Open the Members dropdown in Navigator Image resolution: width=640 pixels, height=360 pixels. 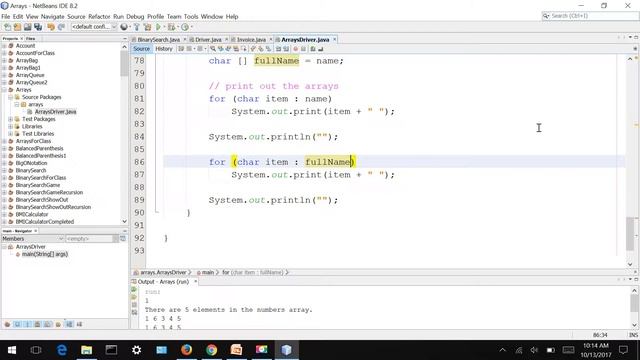coord(33,238)
